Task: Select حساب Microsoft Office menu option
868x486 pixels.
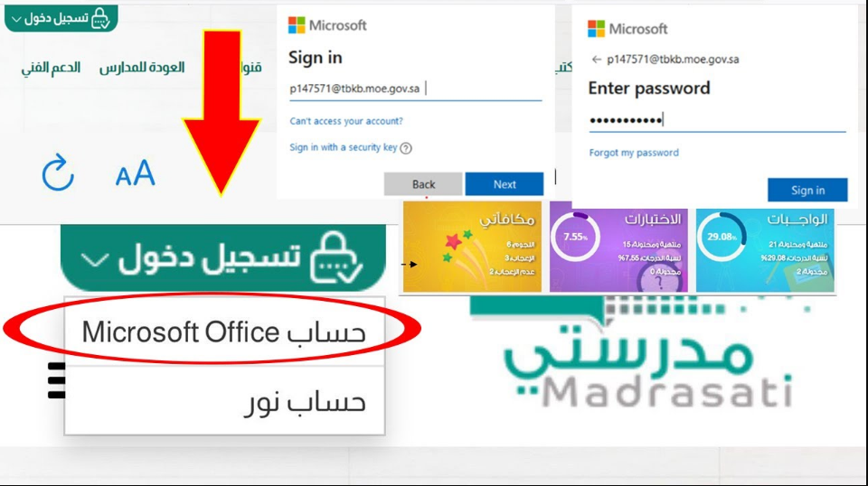Action: point(224,332)
